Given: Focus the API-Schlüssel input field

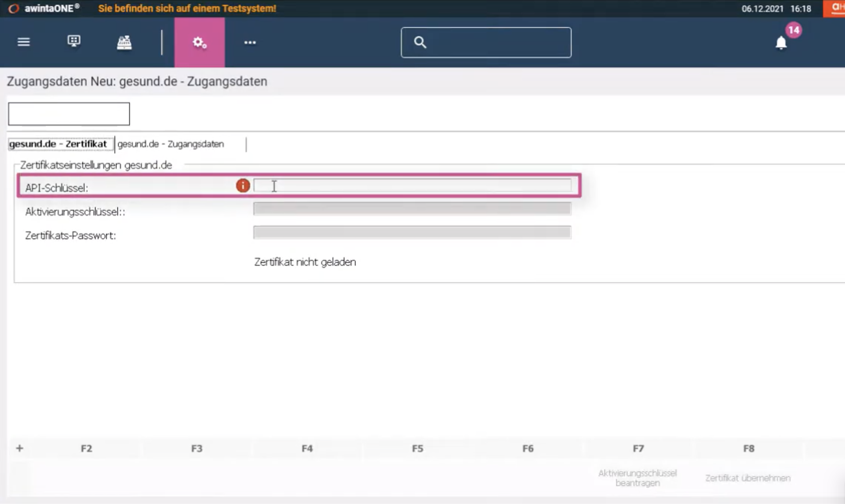Looking at the screenshot, I should pyautogui.click(x=412, y=185).
